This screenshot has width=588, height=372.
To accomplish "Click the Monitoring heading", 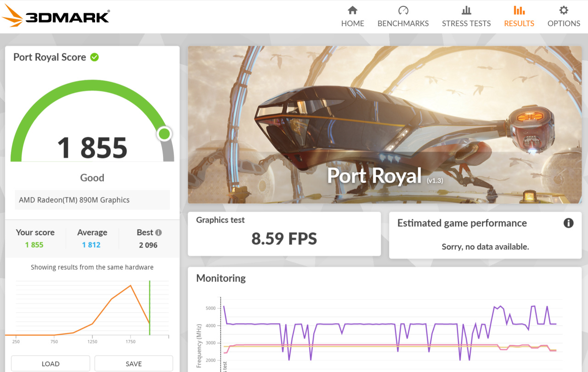I will pyautogui.click(x=221, y=278).
